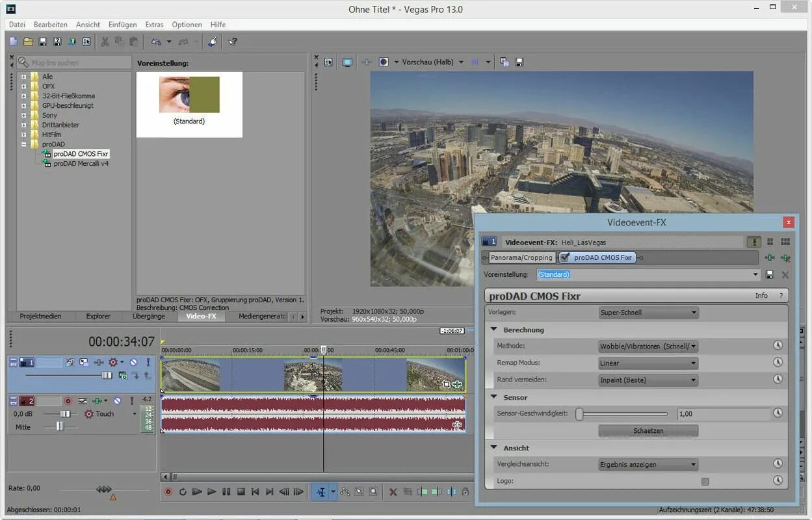Mute video track 1
This screenshot has height=520, width=812.
[134, 362]
